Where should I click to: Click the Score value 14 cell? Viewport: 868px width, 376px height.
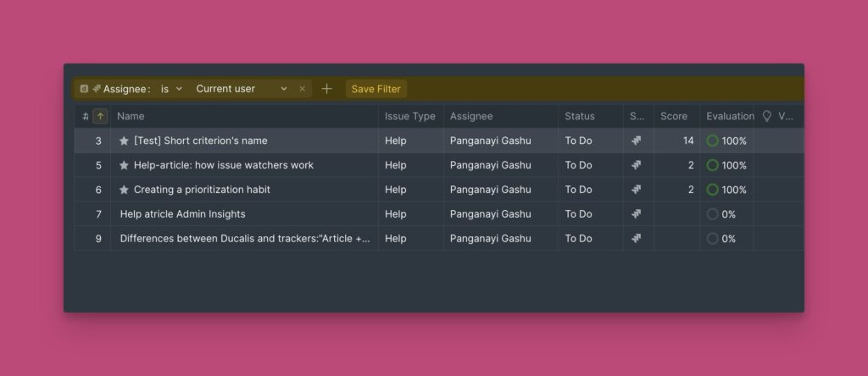point(687,141)
